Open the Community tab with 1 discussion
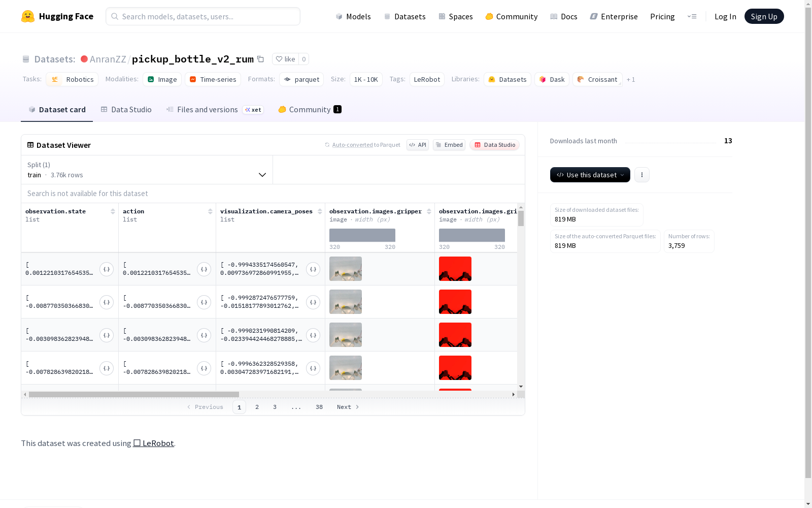The width and height of the screenshot is (812, 508). pyautogui.click(x=310, y=110)
